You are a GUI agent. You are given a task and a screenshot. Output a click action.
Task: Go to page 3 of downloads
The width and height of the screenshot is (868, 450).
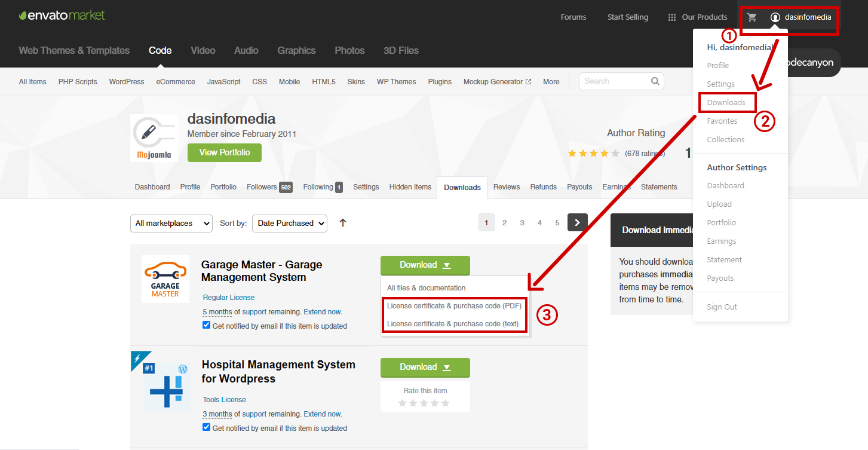pos(522,222)
